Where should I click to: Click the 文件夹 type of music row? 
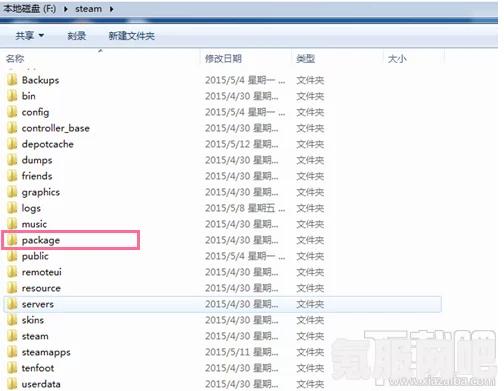310,224
